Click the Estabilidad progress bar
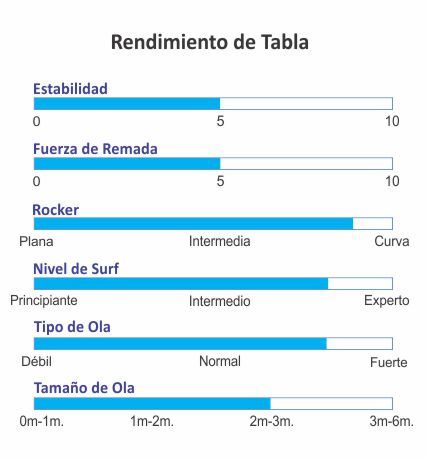The image size is (428, 459). click(213, 104)
